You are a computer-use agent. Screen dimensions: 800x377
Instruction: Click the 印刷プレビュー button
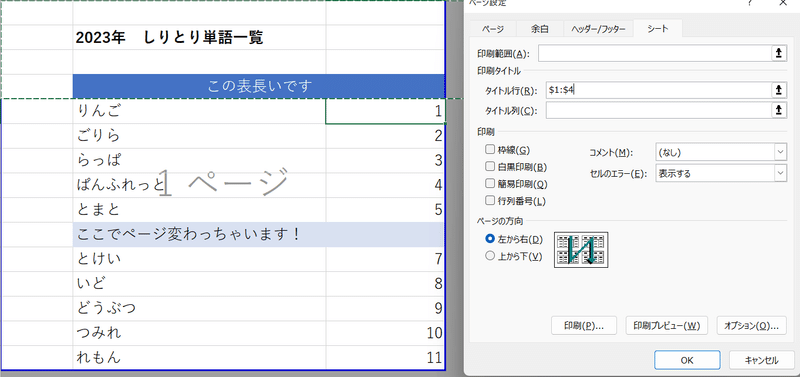666,325
